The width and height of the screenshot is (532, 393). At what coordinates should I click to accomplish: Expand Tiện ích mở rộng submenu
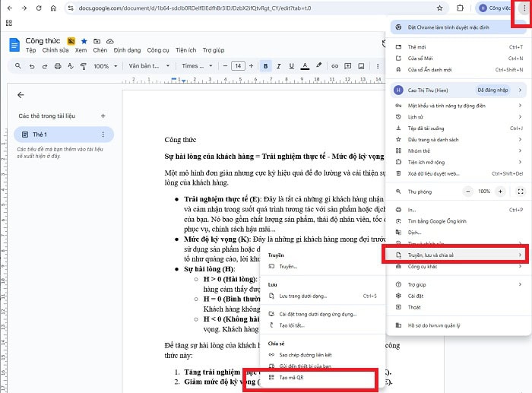point(459,162)
